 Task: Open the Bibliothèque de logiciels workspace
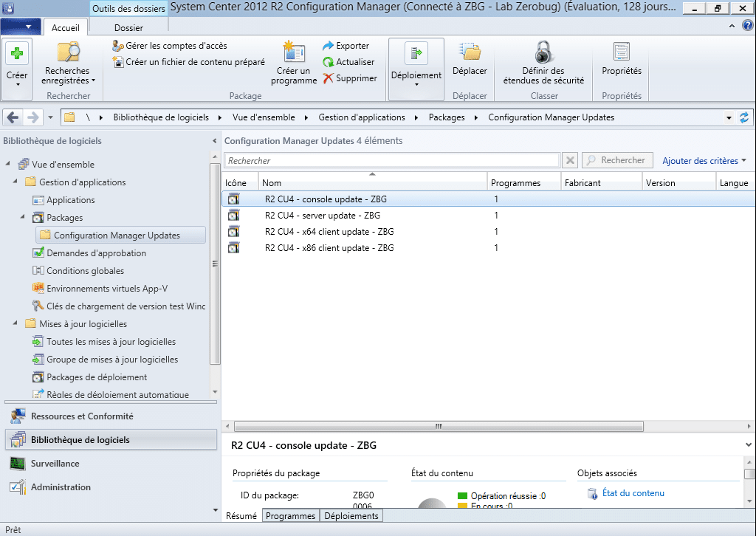[111, 439]
